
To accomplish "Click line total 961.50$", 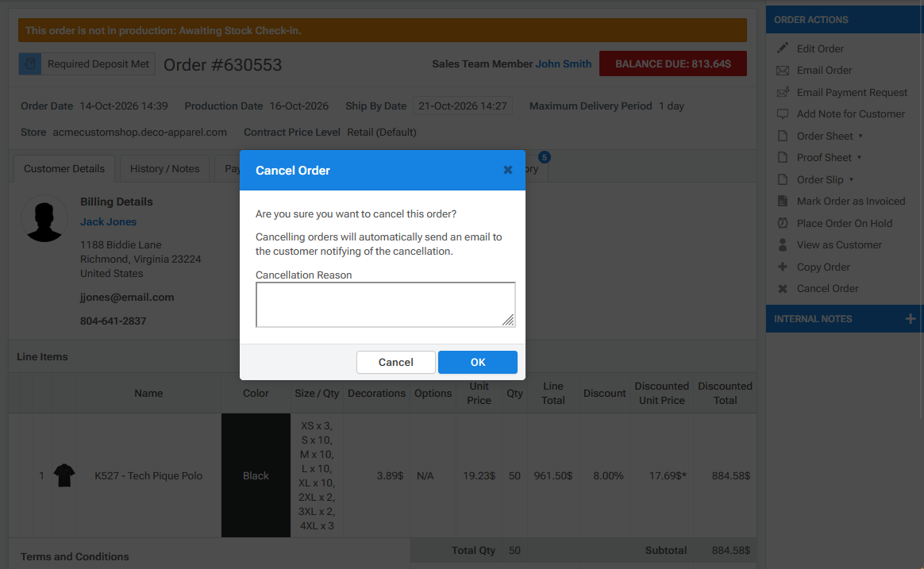I will pos(552,475).
